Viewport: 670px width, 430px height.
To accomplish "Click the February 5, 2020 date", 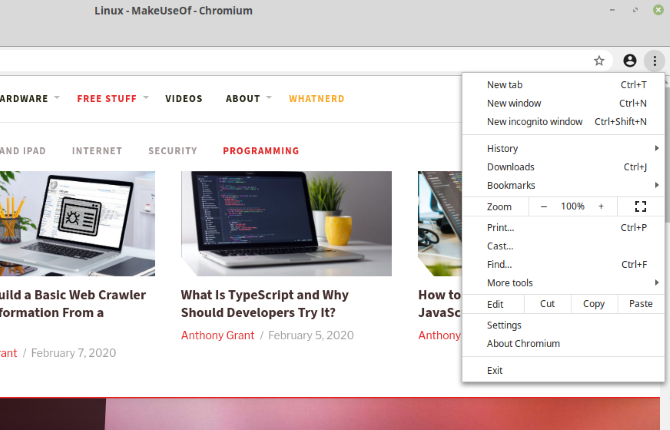I will click(311, 335).
